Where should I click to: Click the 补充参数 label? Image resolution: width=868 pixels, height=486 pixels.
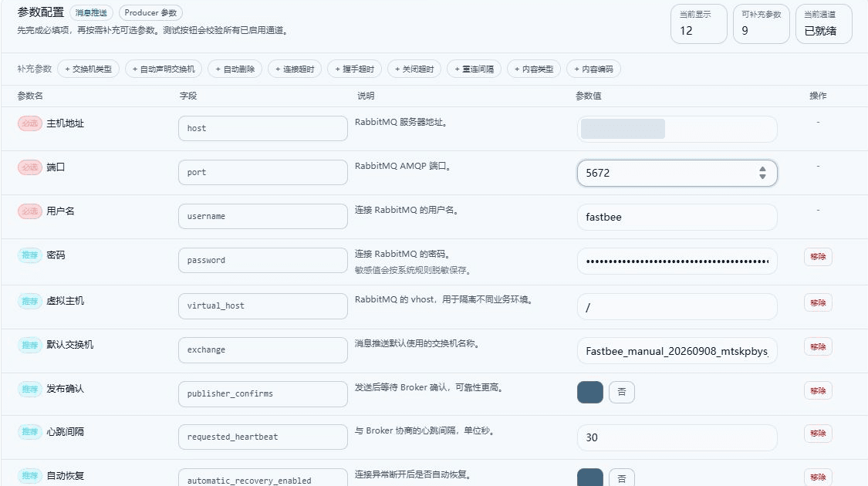(34, 69)
